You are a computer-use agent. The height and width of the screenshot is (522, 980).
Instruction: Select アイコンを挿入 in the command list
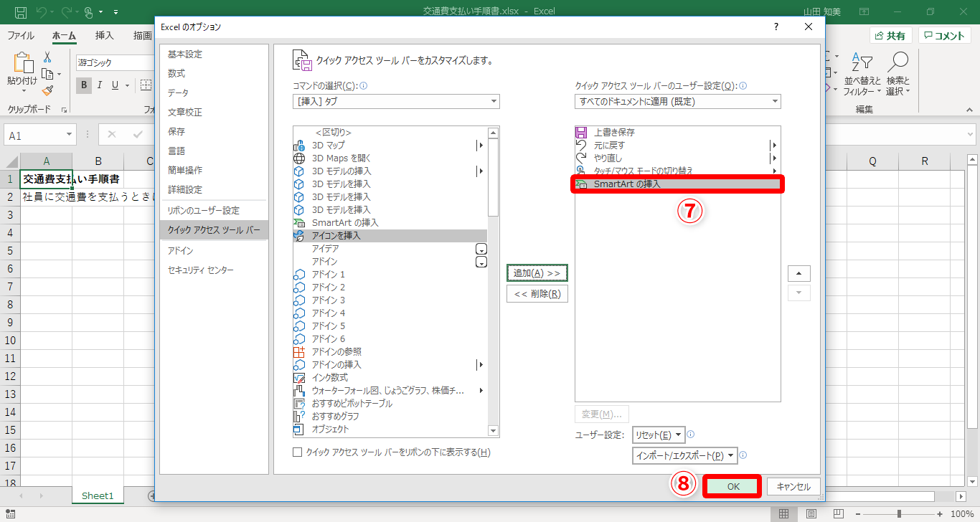[x=390, y=236]
